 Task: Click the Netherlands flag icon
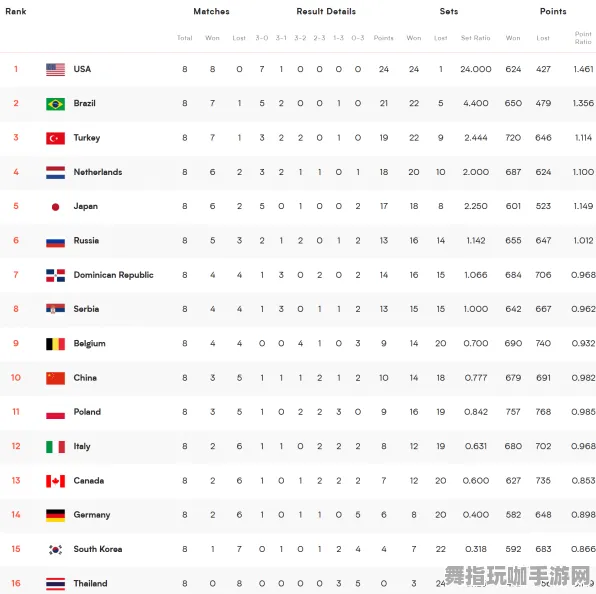point(55,173)
